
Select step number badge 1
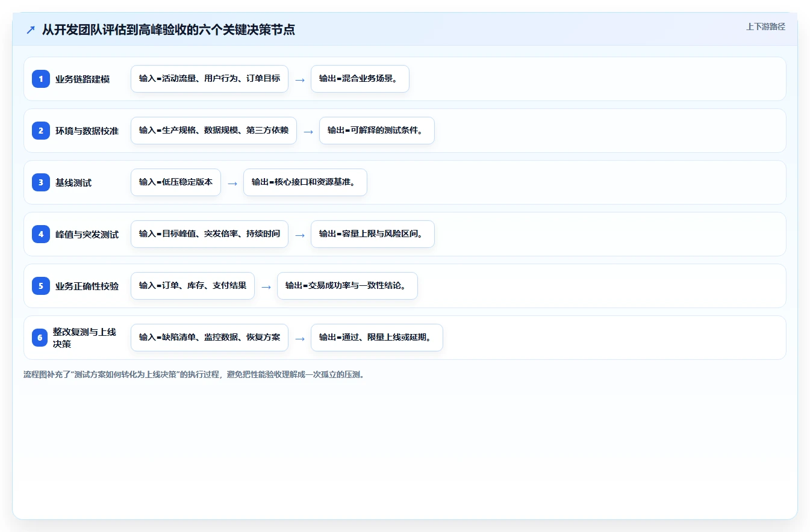[41, 79]
